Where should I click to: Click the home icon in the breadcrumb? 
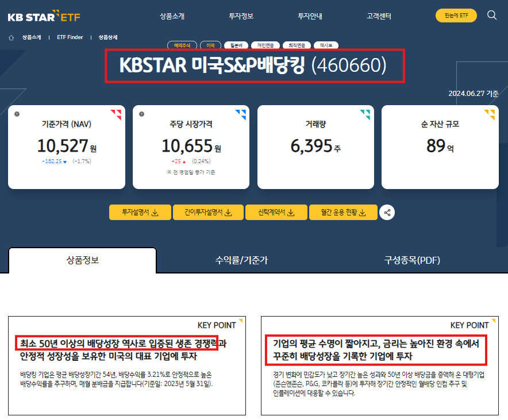(11, 37)
